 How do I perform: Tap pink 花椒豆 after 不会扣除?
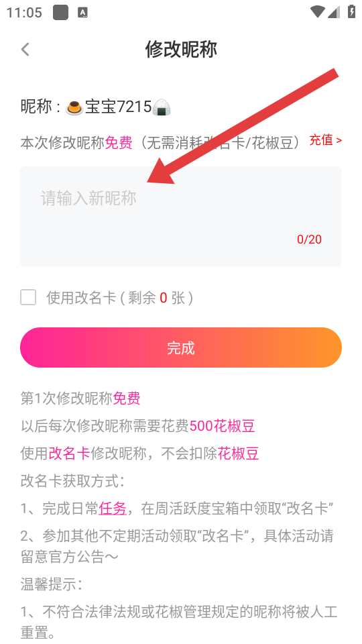pos(238,453)
